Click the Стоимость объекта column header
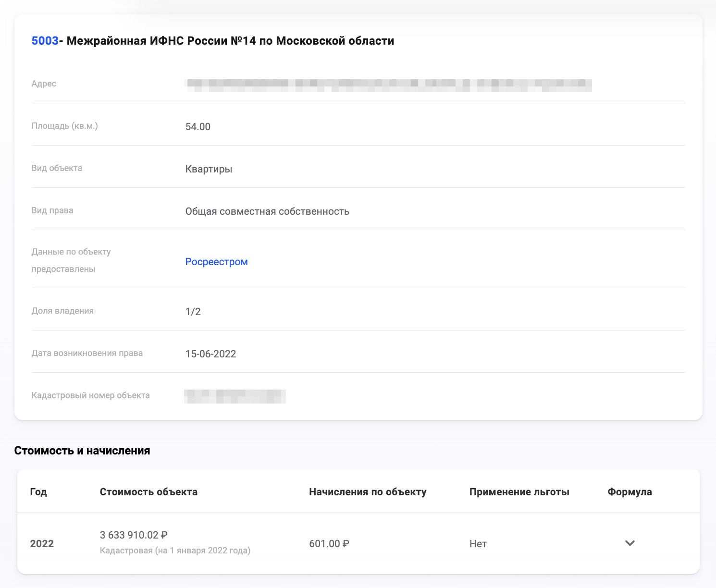716x588 pixels. click(x=148, y=492)
